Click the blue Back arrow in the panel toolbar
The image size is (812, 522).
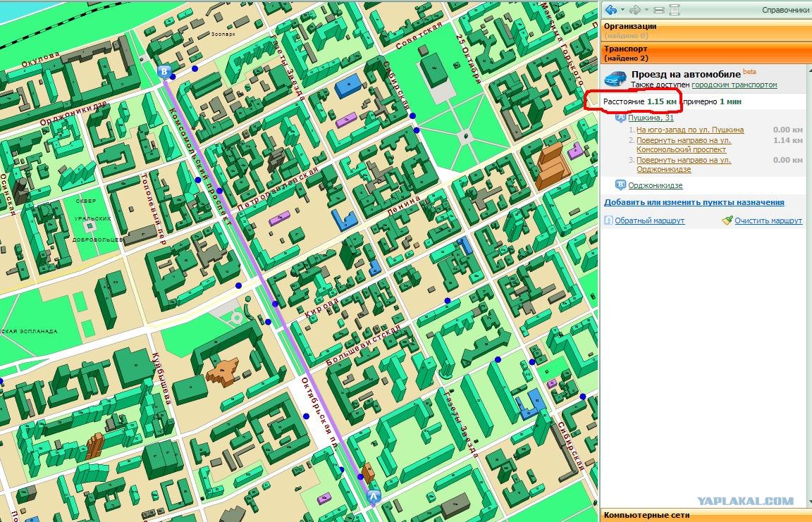611,10
